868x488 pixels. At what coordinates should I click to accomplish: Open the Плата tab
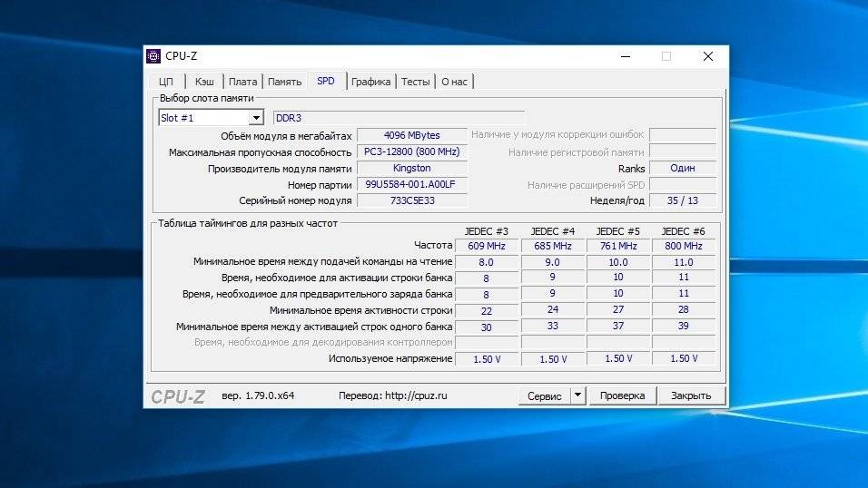pyautogui.click(x=242, y=82)
